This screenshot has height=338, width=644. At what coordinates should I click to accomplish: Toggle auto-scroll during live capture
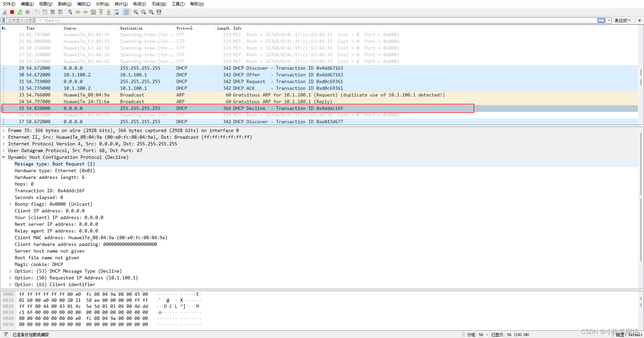pos(117,12)
